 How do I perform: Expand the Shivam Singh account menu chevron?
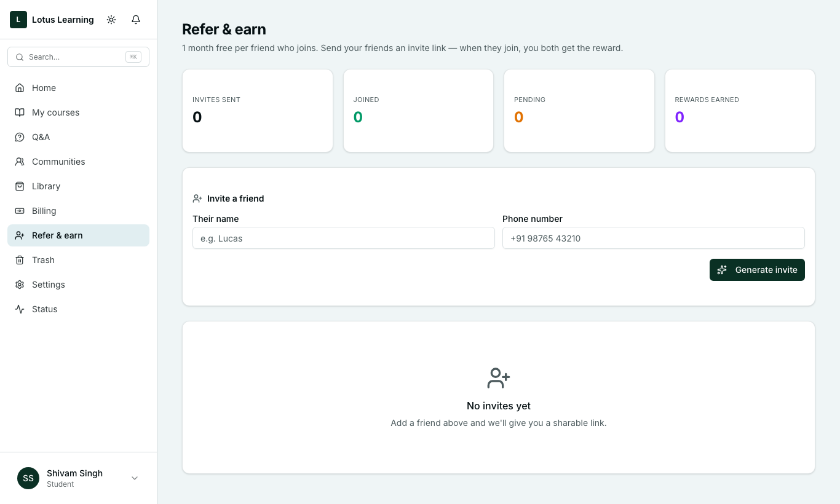(x=135, y=478)
